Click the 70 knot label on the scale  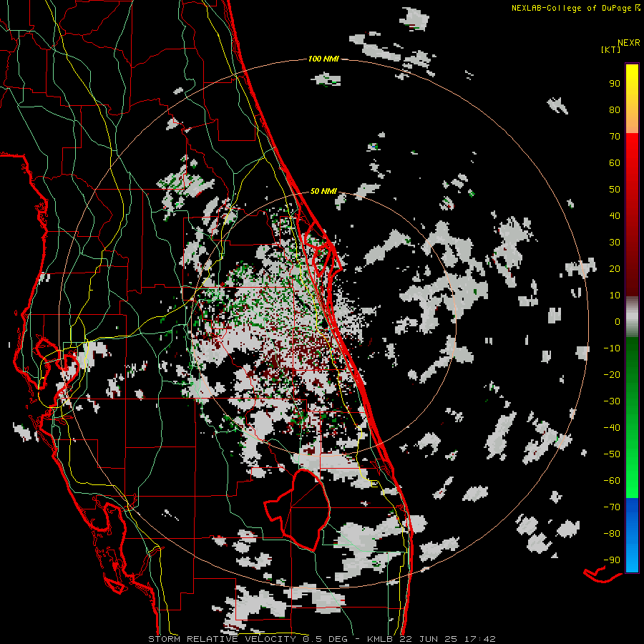[615, 137]
